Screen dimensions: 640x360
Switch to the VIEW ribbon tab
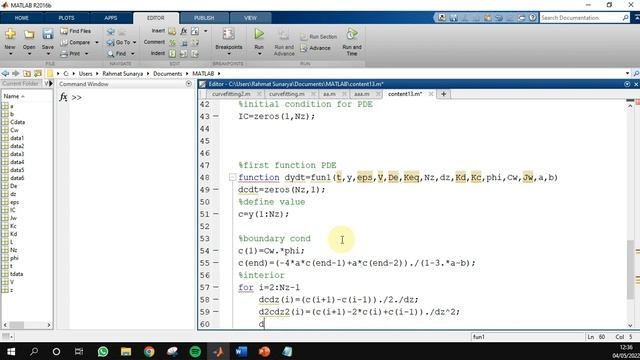pyautogui.click(x=250, y=18)
